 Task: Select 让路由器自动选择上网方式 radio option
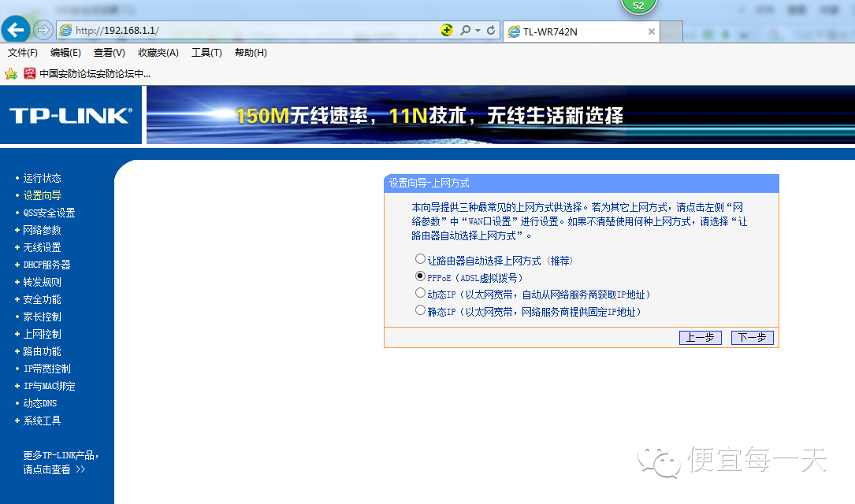coord(420,259)
